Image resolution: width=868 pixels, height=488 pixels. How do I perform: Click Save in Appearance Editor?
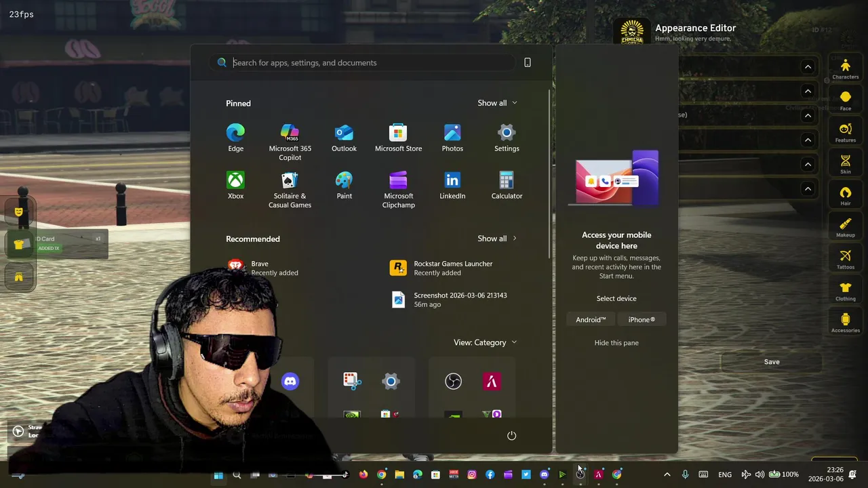click(x=772, y=362)
